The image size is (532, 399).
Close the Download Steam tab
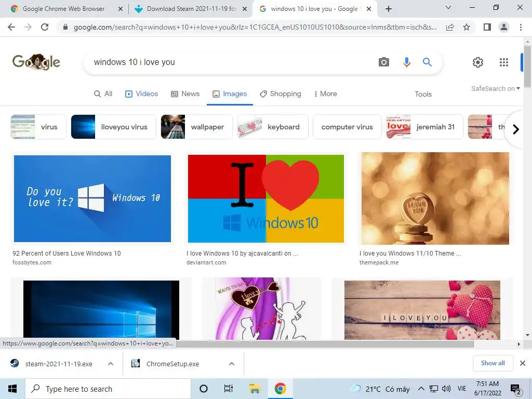coord(244,9)
